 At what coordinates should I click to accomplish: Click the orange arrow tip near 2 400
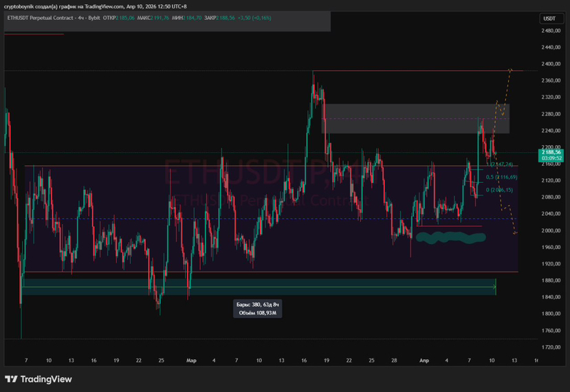pos(510,69)
